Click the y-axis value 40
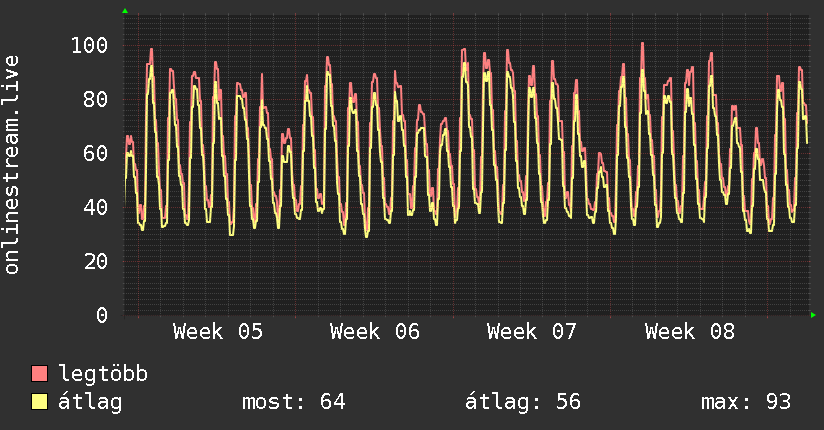Image resolution: width=824 pixels, height=430 pixels. [x=96, y=207]
